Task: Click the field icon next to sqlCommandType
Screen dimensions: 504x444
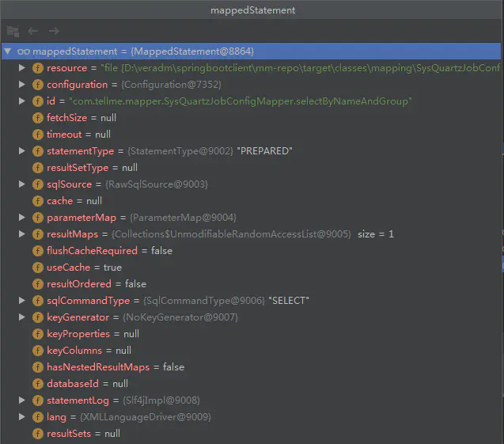Action: click(x=38, y=301)
